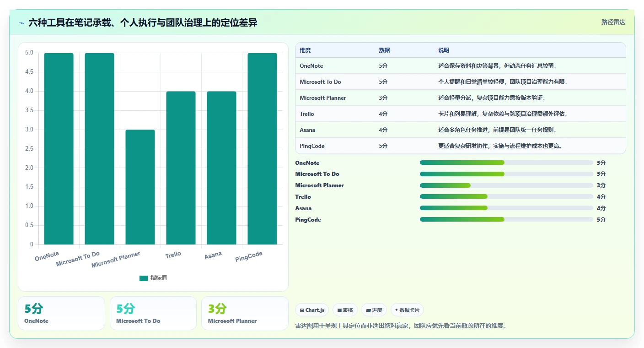Click the PingCode bar in the chart
The width and height of the screenshot is (644, 348).
(x=263, y=149)
